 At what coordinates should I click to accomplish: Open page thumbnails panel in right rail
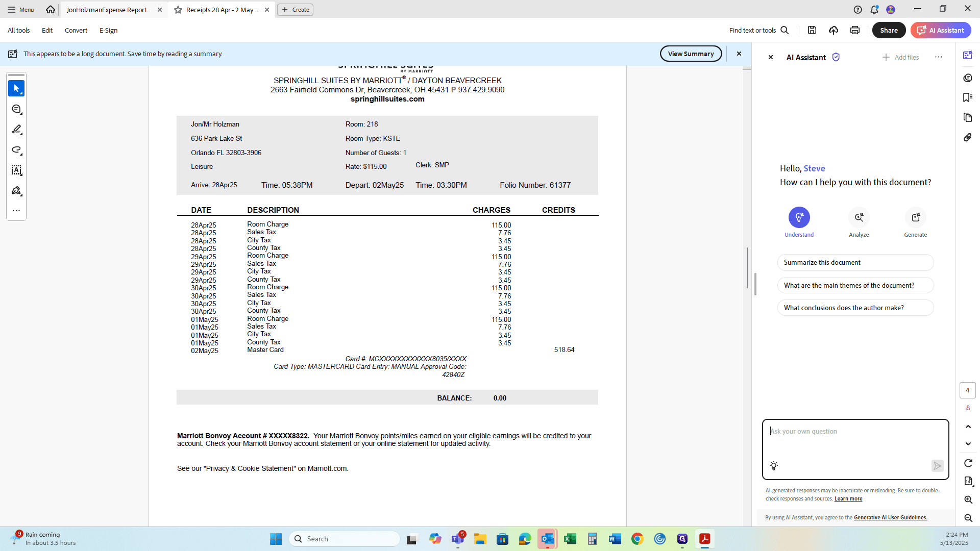click(968, 118)
